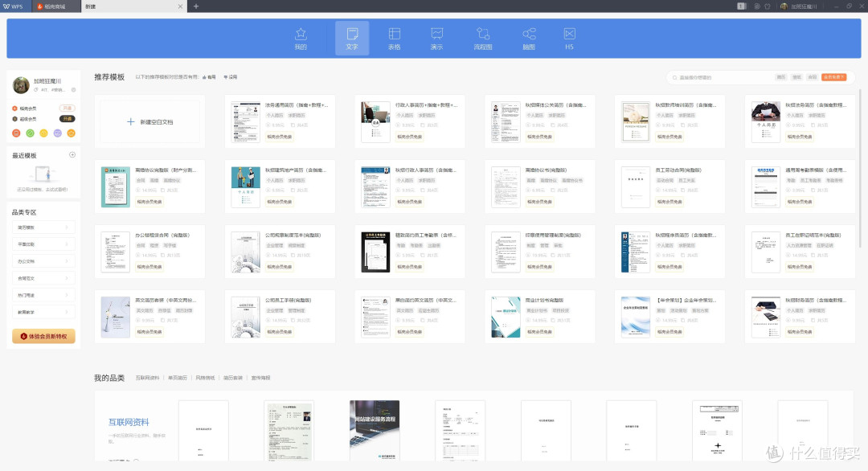
Task: Open 企业年会策划 template thumbnail
Action: point(636,317)
